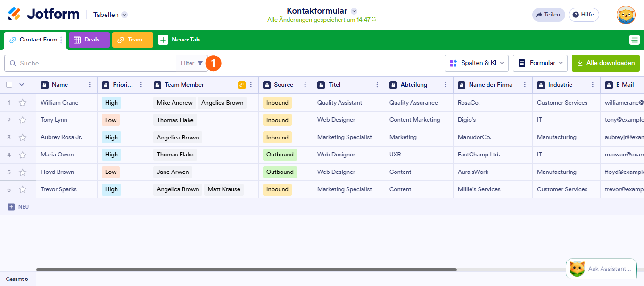Click the Inbound tag in Trevor Sparks row
Image resolution: width=644 pixels, height=286 pixels.
(x=277, y=189)
